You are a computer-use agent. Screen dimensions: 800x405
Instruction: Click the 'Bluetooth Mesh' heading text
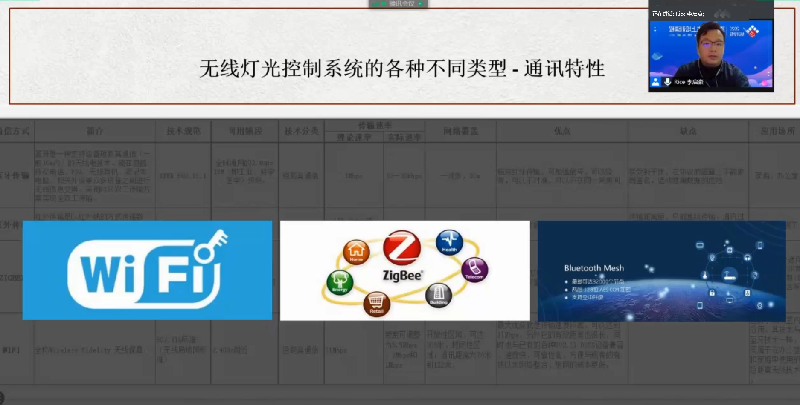[594, 268]
